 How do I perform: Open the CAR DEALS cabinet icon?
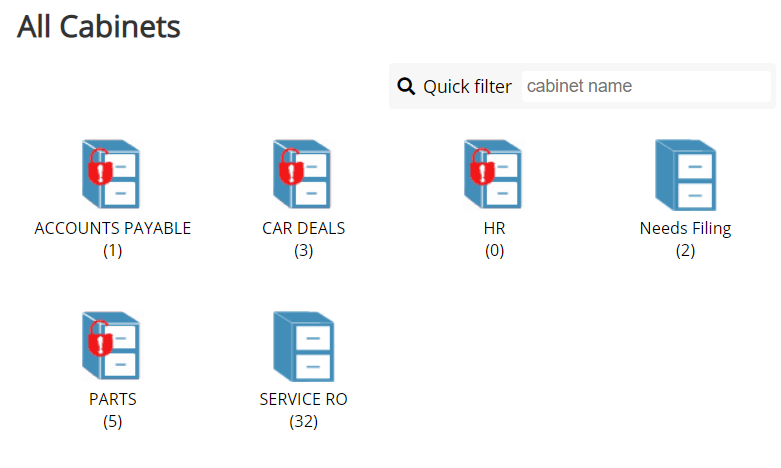tap(302, 174)
